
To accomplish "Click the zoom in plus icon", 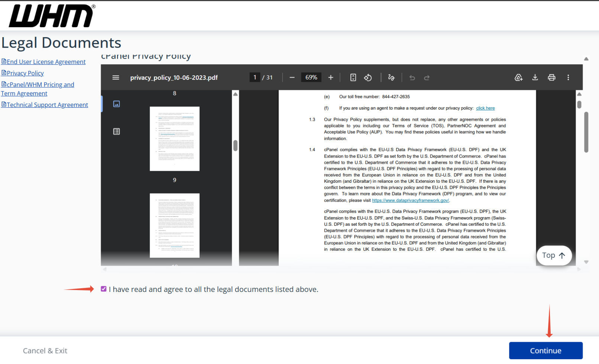I will click(x=331, y=78).
